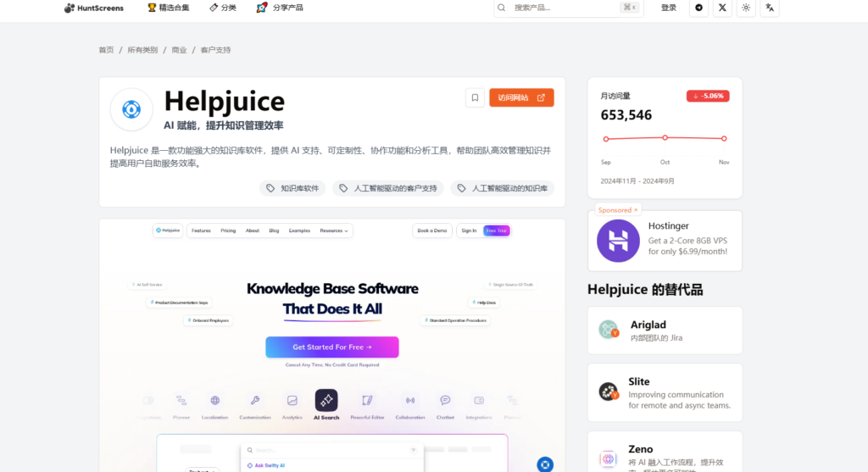868x472 pixels.
Task: Click Examples in the screenshot navbar
Action: point(299,230)
